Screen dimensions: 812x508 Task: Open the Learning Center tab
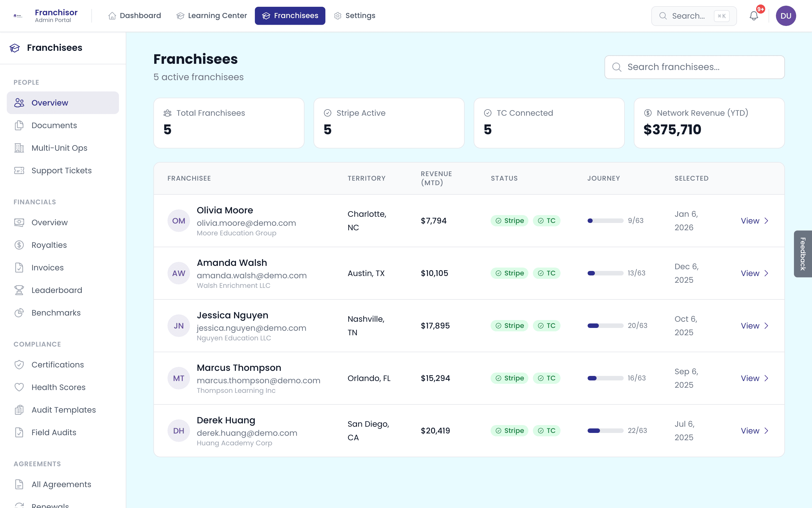pos(212,16)
